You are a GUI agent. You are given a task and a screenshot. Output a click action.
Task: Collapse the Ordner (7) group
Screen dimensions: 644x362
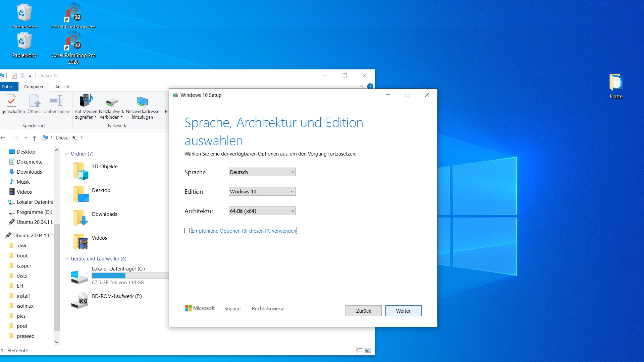click(67, 154)
